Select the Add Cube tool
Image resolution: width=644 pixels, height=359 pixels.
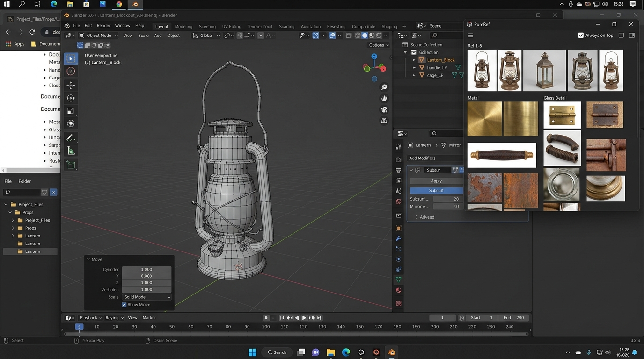click(x=71, y=165)
